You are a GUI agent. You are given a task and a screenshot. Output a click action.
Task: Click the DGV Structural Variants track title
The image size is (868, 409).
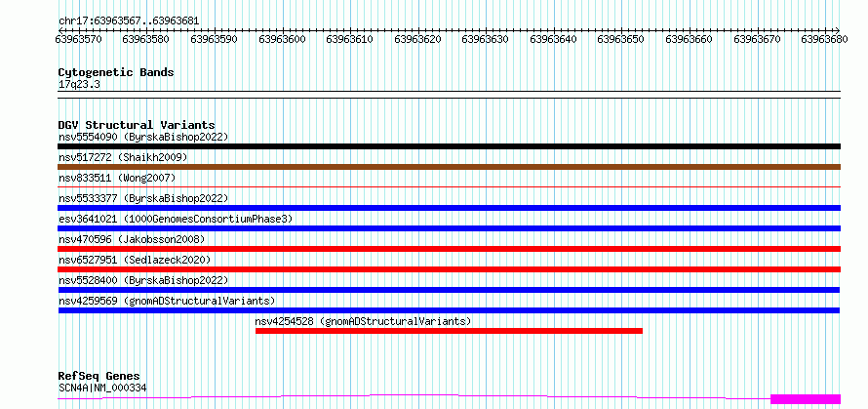click(137, 125)
